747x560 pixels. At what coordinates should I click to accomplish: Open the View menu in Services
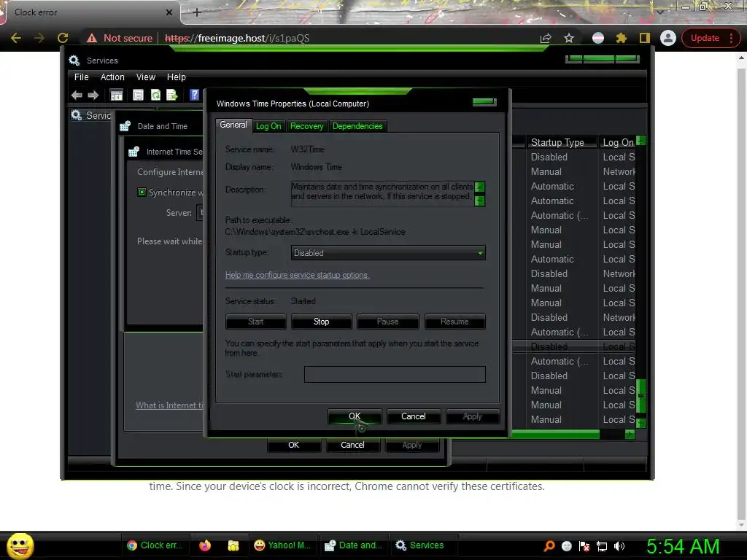tap(146, 77)
